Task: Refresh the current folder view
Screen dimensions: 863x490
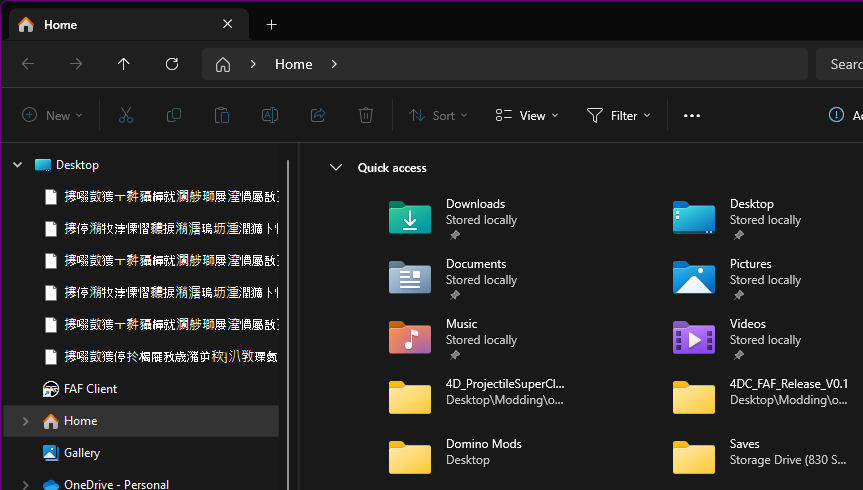Action: click(172, 64)
